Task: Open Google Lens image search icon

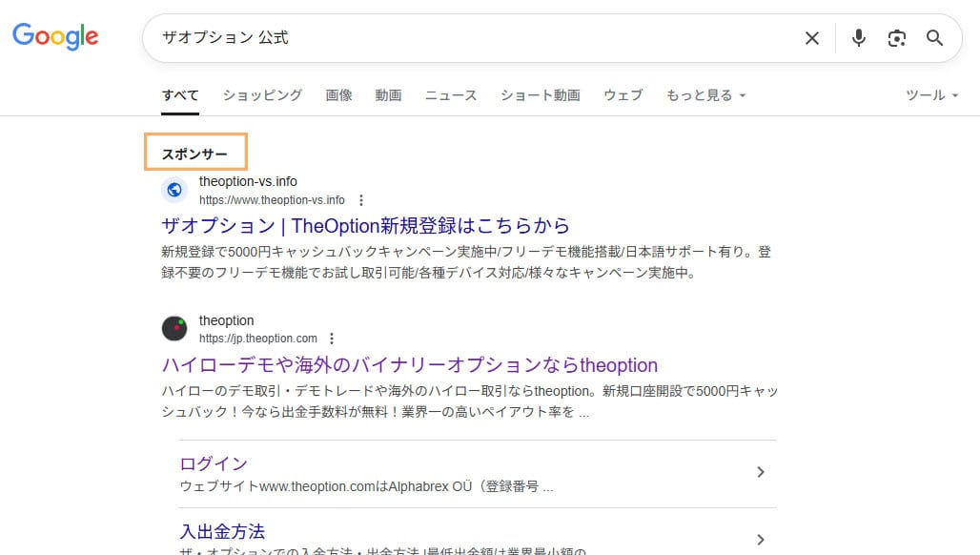Action: (x=897, y=38)
